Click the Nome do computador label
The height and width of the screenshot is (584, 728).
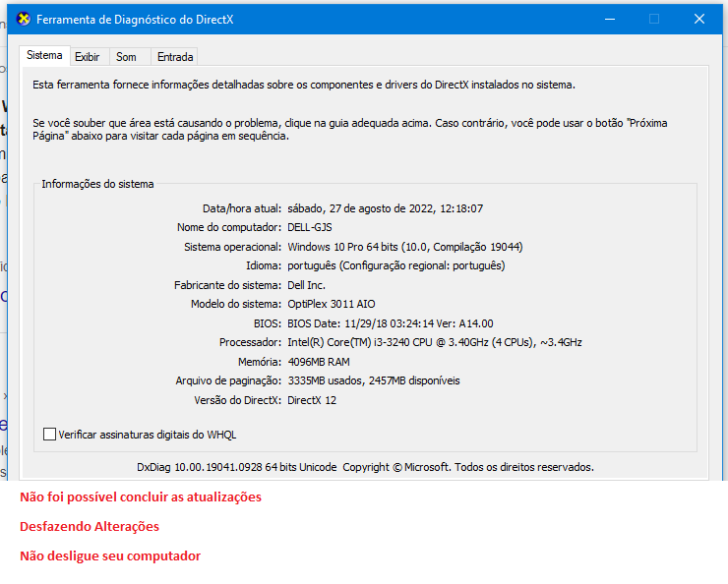pyautogui.click(x=229, y=228)
